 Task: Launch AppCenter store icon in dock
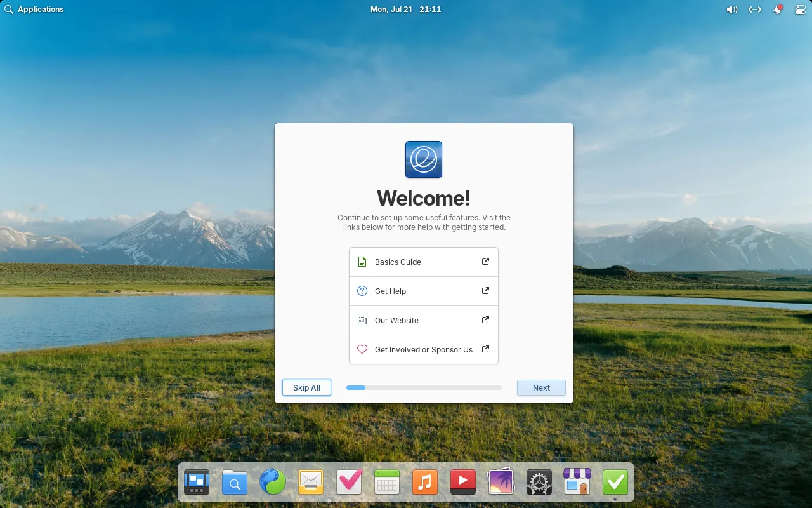577,483
